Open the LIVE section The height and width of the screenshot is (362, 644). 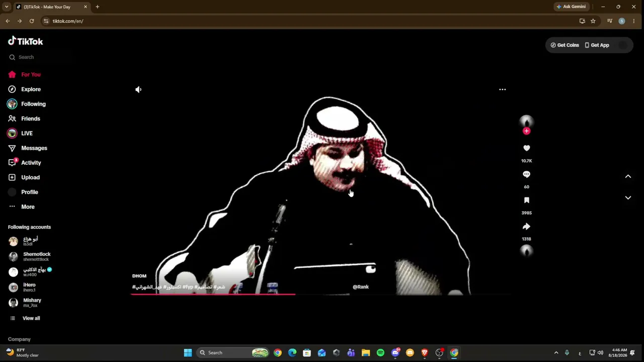click(x=21, y=133)
